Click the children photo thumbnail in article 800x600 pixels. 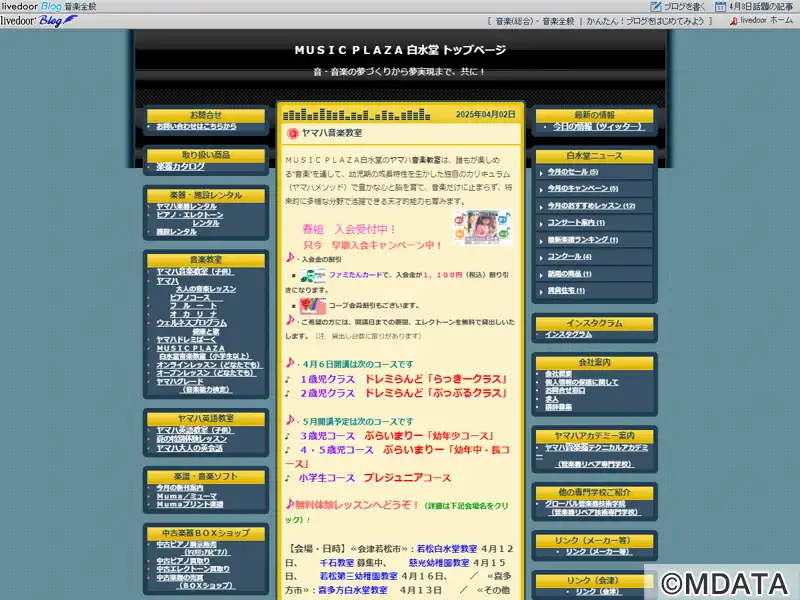(482, 228)
